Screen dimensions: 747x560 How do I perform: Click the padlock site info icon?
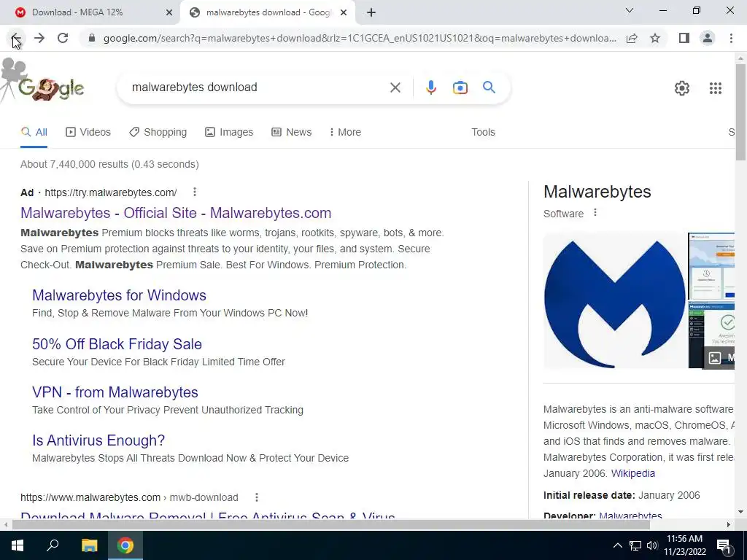[x=92, y=38]
